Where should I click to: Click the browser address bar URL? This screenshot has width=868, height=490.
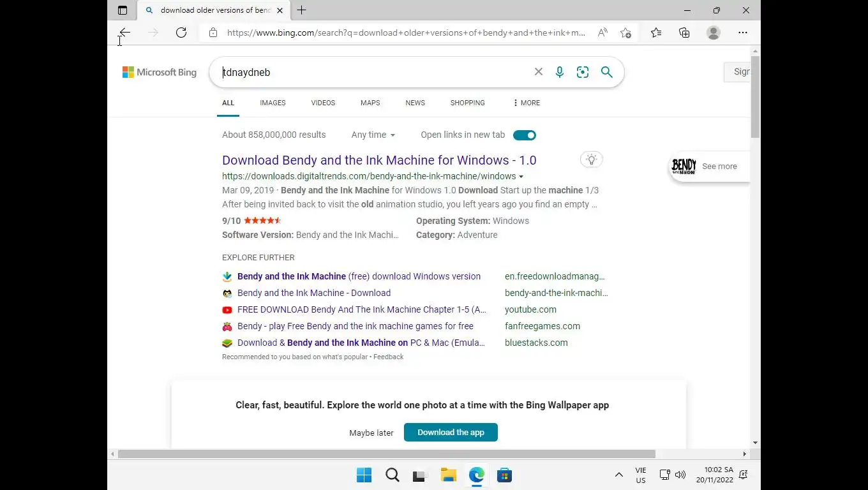click(x=406, y=33)
